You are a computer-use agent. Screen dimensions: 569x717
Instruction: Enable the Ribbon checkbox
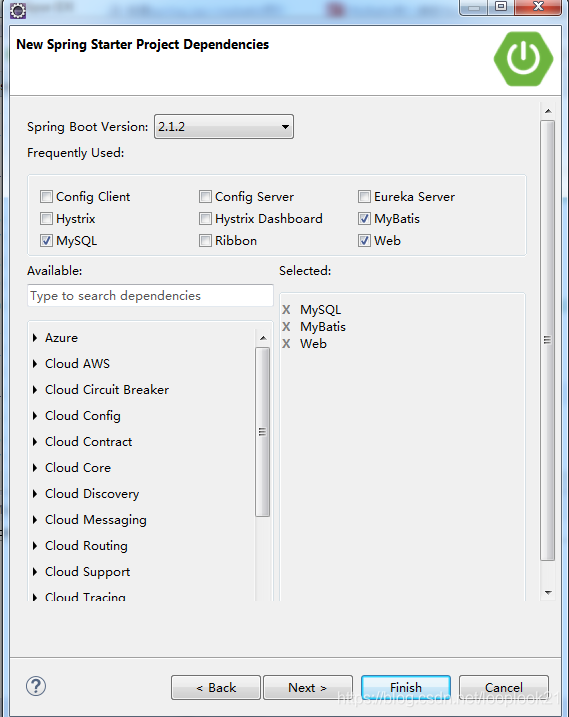pyautogui.click(x=205, y=241)
